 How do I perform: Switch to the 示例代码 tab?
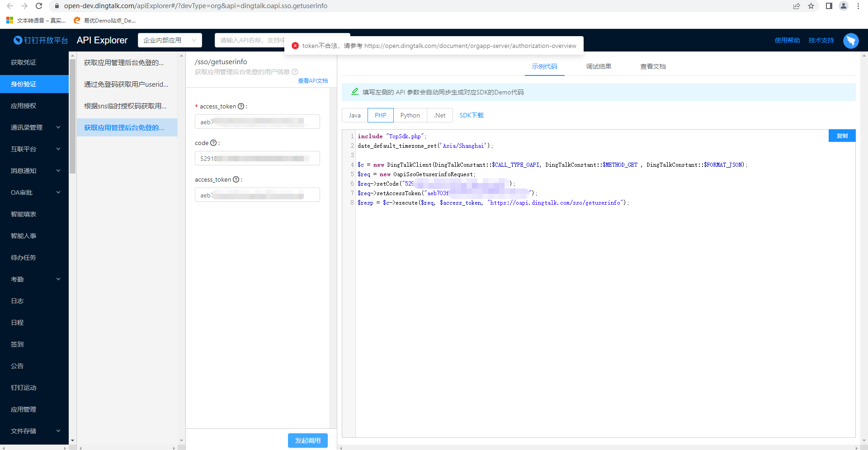[544, 66]
